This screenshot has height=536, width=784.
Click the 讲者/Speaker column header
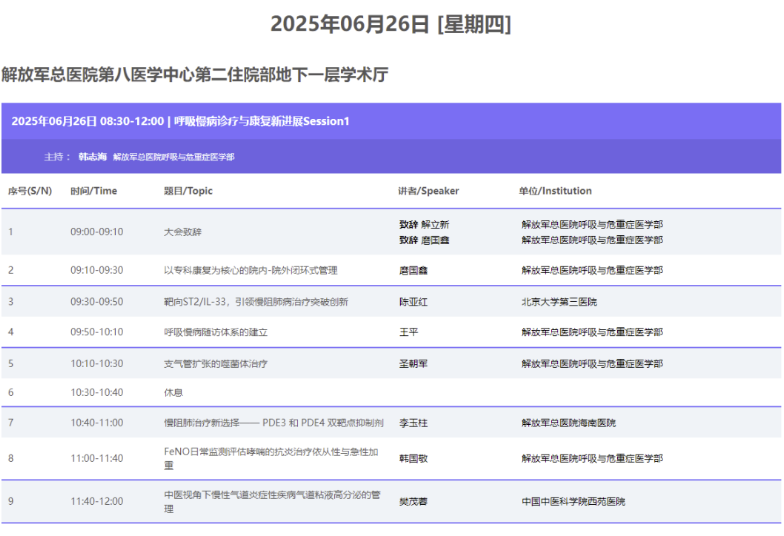(x=428, y=191)
